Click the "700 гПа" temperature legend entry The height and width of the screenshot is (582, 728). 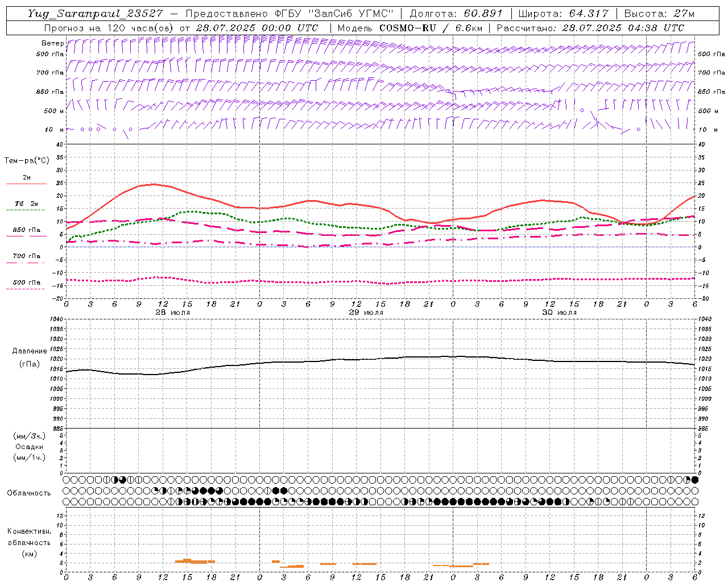tap(27, 256)
